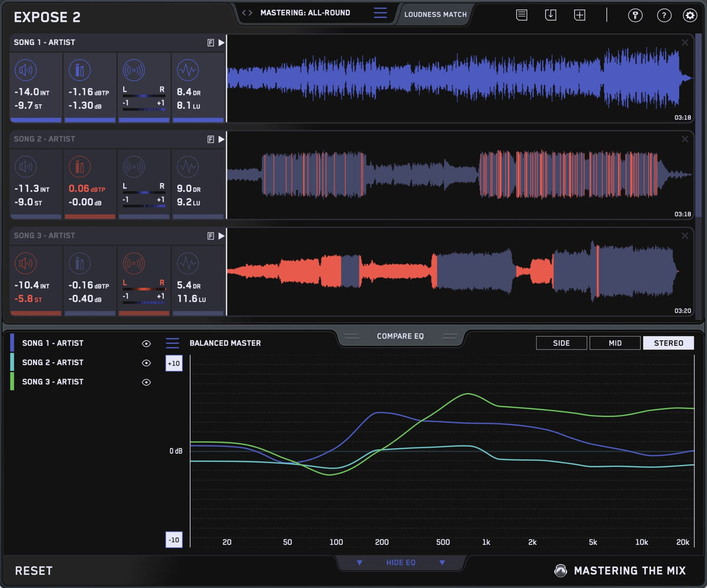Collapse the EQ panel via HIDE EQ

[x=401, y=563]
